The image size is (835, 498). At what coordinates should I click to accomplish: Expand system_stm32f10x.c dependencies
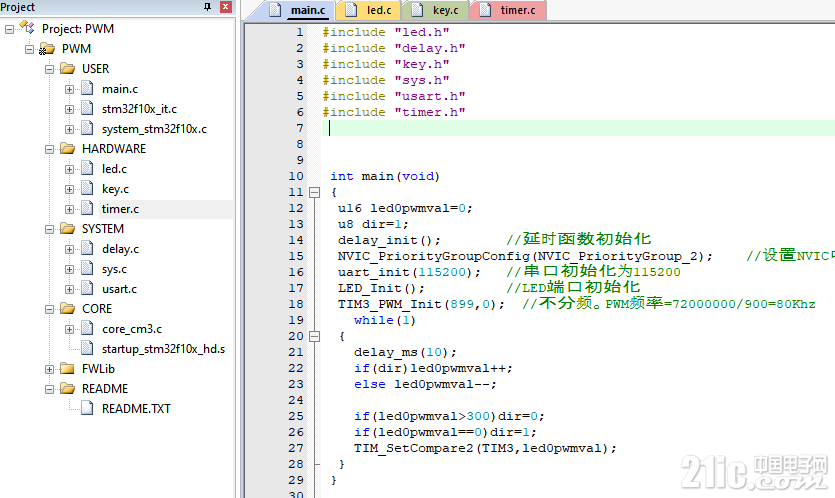69,129
